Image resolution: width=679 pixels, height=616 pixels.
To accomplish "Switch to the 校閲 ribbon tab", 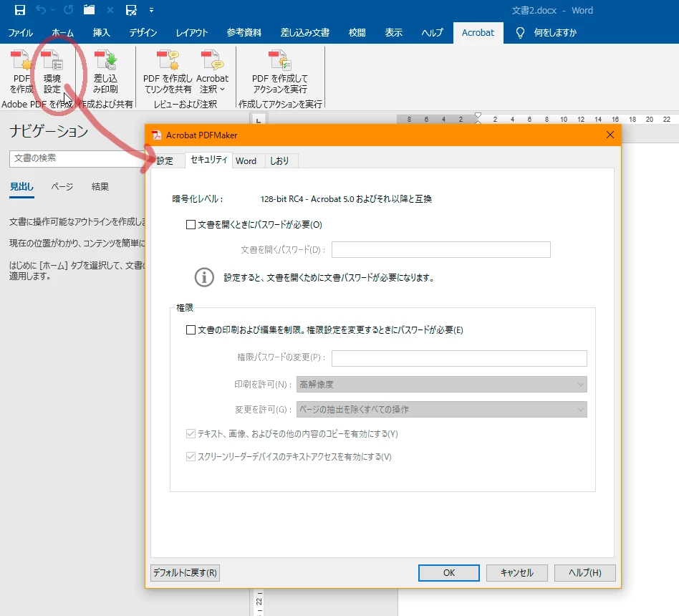I will tap(357, 33).
